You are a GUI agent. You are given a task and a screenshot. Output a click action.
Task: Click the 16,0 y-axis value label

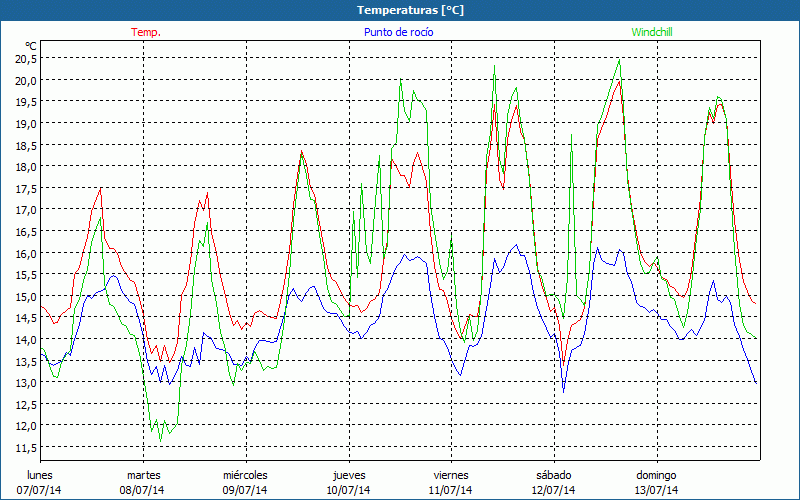[x=25, y=253]
